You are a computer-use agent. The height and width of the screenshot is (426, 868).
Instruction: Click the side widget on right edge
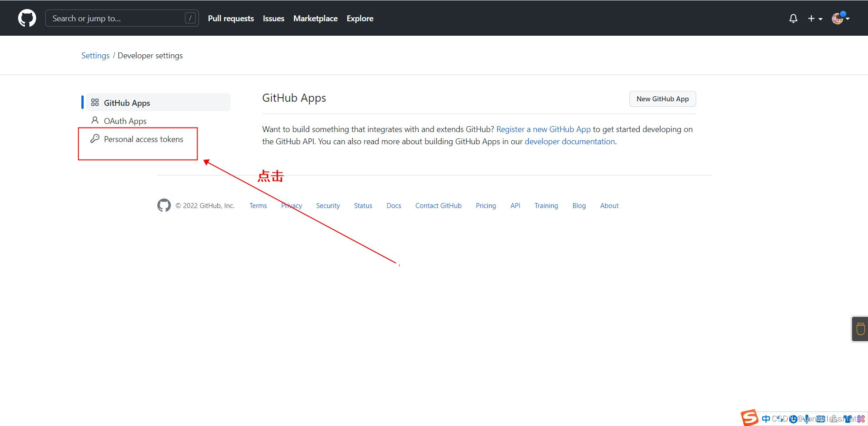[x=860, y=329]
